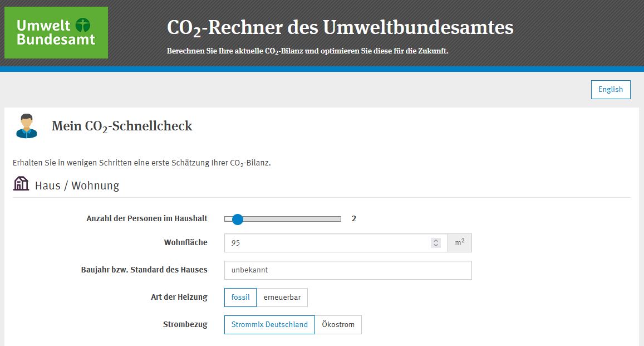
Task: Click the Strombezug label
Action: pyautogui.click(x=185, y=325)
